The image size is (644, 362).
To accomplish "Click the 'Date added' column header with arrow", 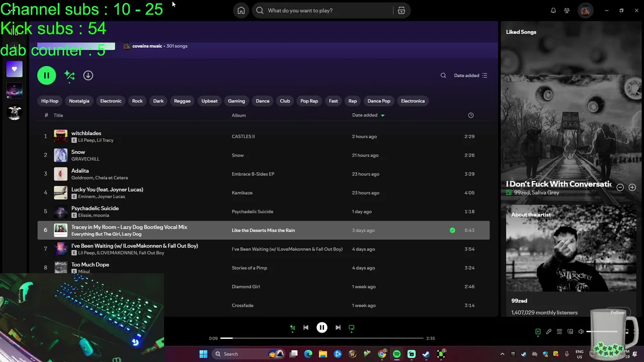I will (368, 115).
